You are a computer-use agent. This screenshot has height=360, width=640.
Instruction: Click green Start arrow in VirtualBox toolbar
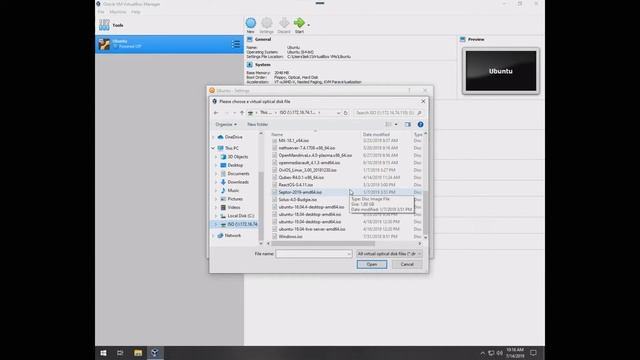(299, 25)
